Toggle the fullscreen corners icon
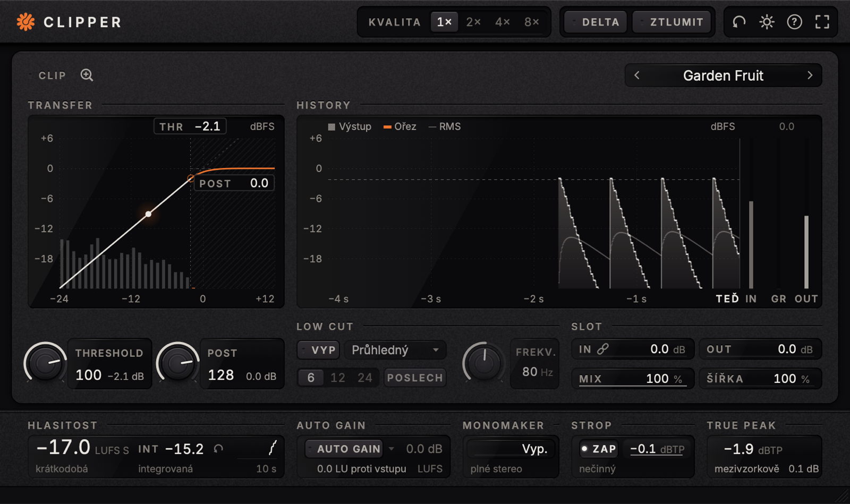Image resolution: width=850 pixels, height=504 pixels. [x=822, y=22]
